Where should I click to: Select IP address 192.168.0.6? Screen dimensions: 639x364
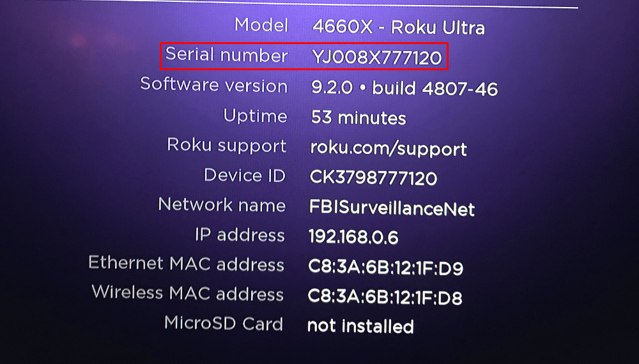point(353,237)
